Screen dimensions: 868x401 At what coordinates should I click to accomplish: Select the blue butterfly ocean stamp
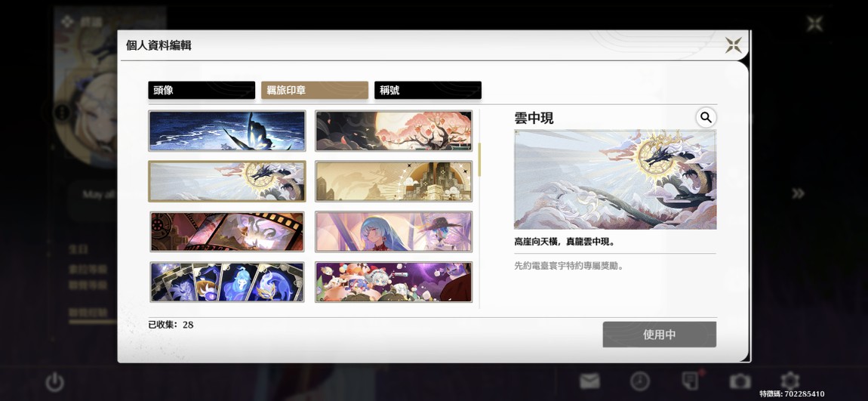coord(227,131)
